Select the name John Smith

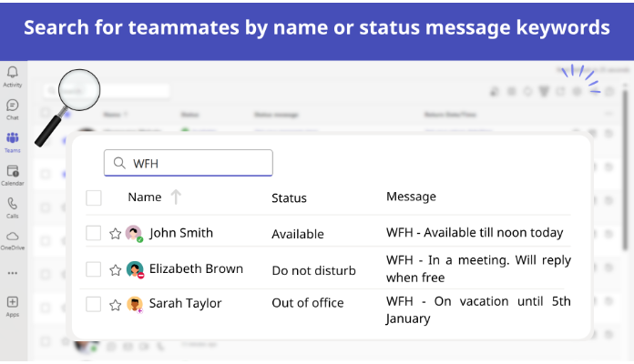coord(180,233)
